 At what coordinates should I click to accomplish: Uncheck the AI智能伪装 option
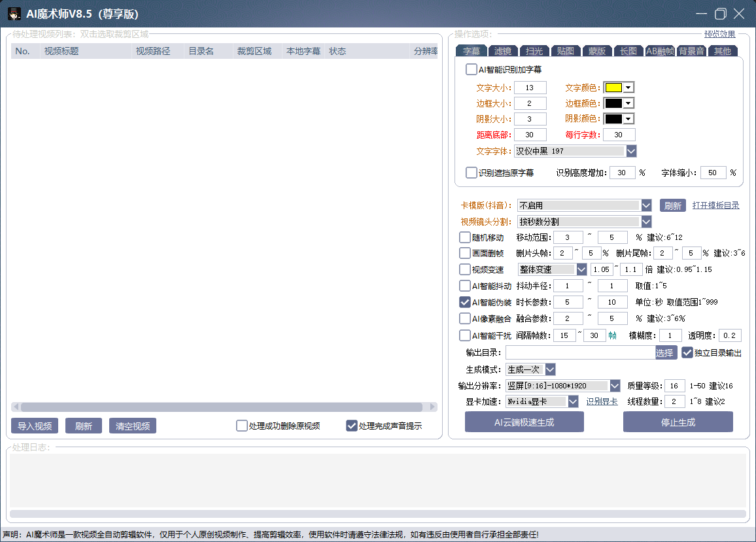465,302
